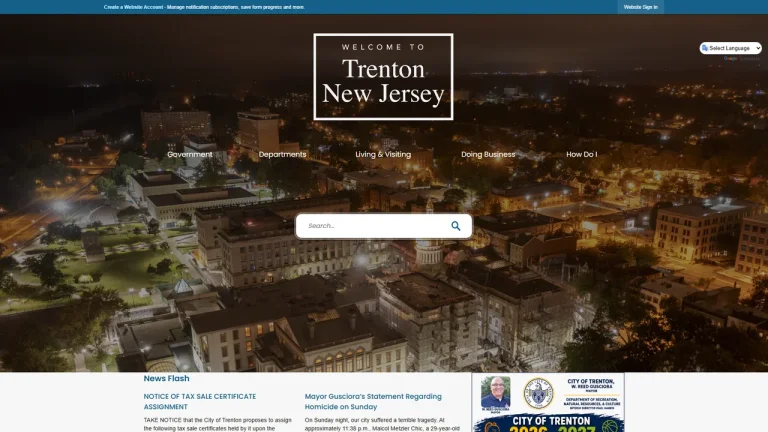
Task: Open Mayor Gusciora's Statement Regarding Homicide article
Action: [373, 402]
